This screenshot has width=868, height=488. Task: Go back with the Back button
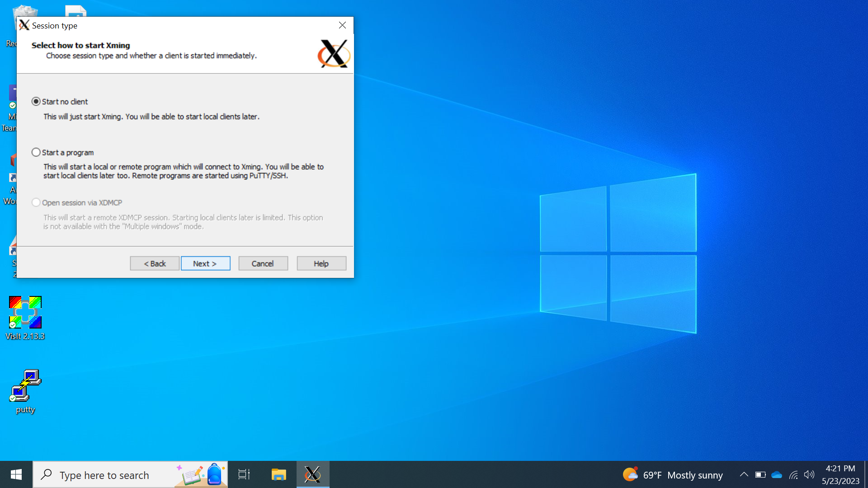click(x=155, y=263)
